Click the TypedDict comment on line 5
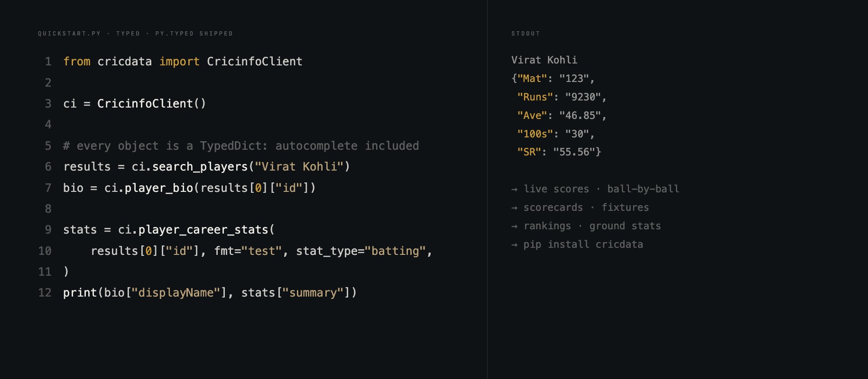 (241, 146)
